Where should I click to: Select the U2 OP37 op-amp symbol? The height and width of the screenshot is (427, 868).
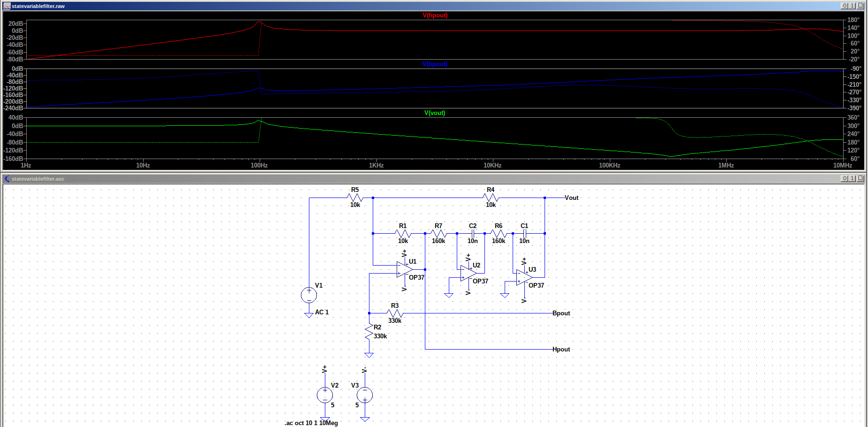(468, 274)
